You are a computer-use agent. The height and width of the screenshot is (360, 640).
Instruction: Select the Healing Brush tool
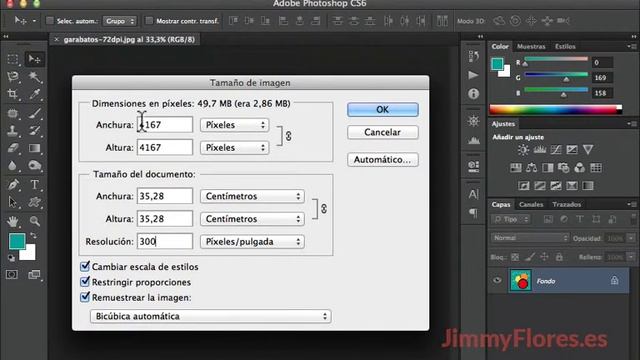click(x=13, y=113)
